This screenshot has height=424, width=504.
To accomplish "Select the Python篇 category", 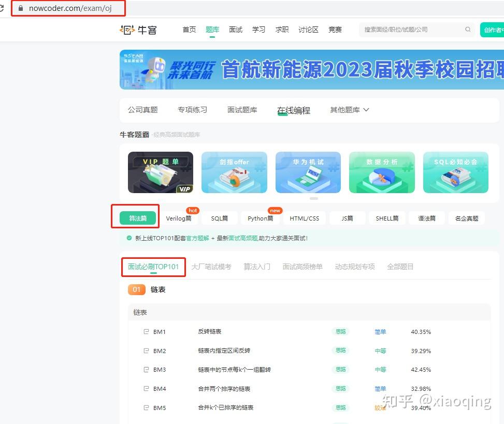I will [x=261, y=218].
